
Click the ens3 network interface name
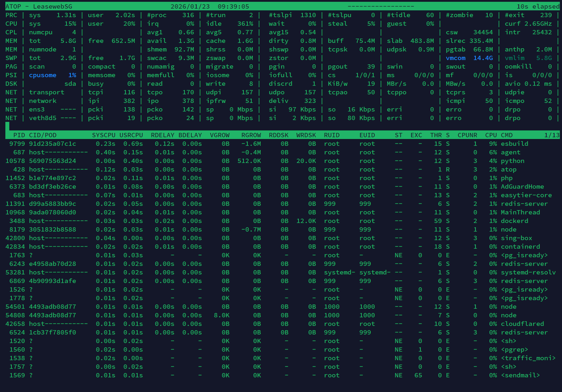[x=37, y=109]
